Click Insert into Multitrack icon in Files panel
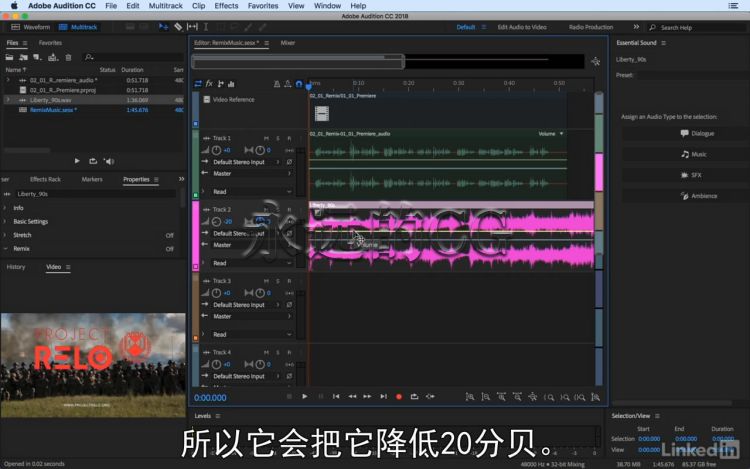750x469 pixels. click(x=53, y=57)
